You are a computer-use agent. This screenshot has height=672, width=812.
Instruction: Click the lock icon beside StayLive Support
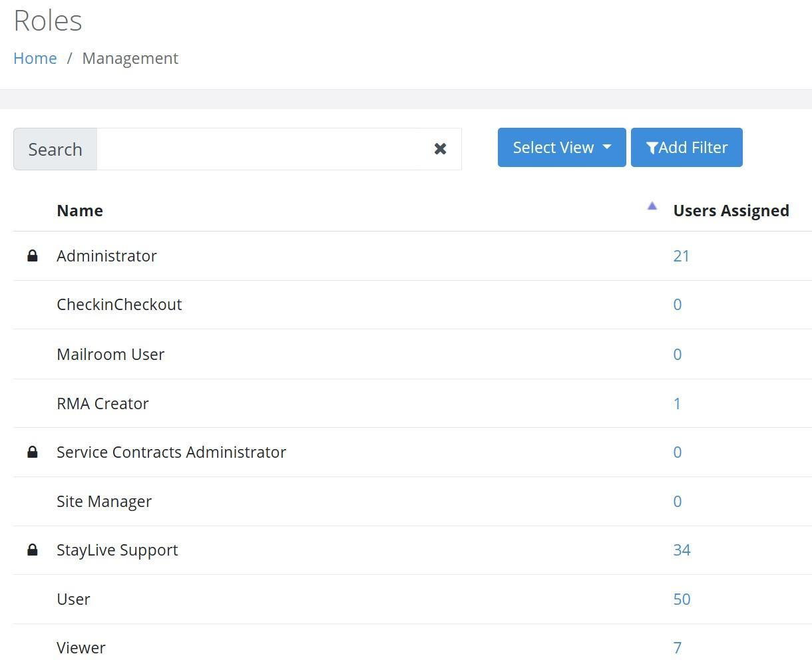click(x=32, y=550)
